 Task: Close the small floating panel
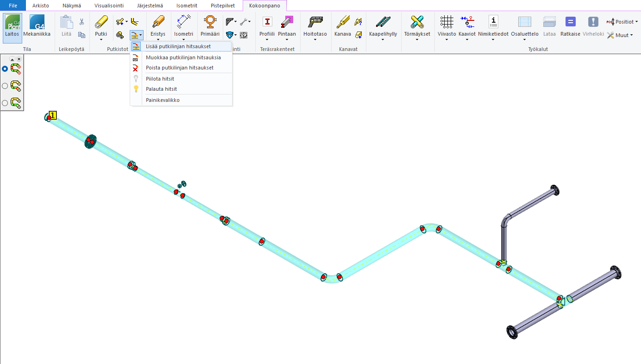[19, 59]
